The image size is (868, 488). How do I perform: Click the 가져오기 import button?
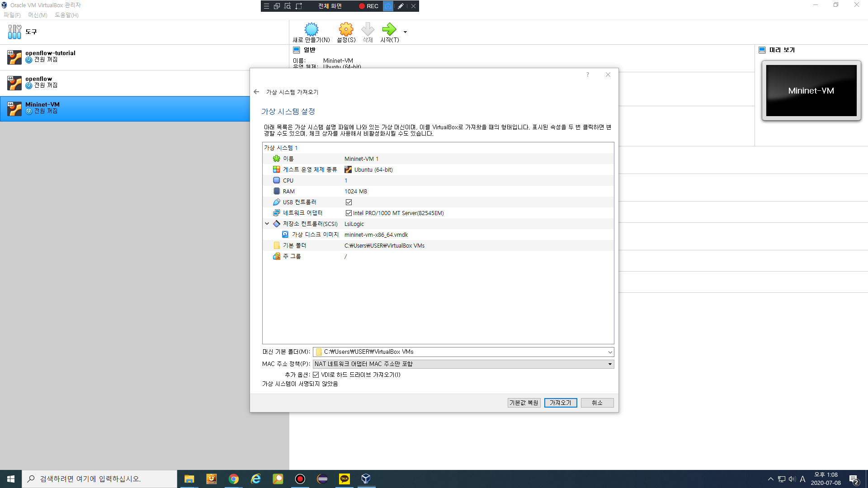[x=561, y=403]
